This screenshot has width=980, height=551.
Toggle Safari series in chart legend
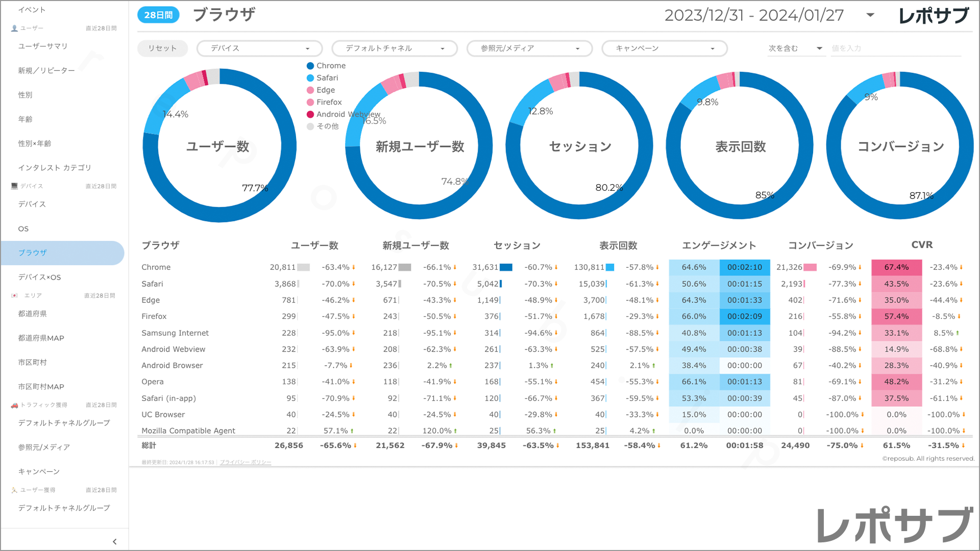pos(327,78)
